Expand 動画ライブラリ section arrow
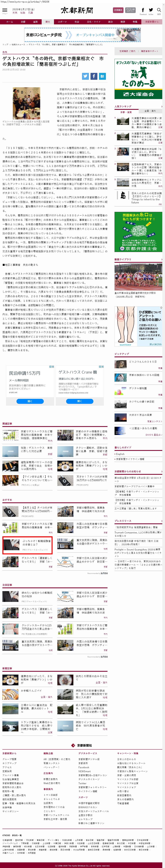 161,260
